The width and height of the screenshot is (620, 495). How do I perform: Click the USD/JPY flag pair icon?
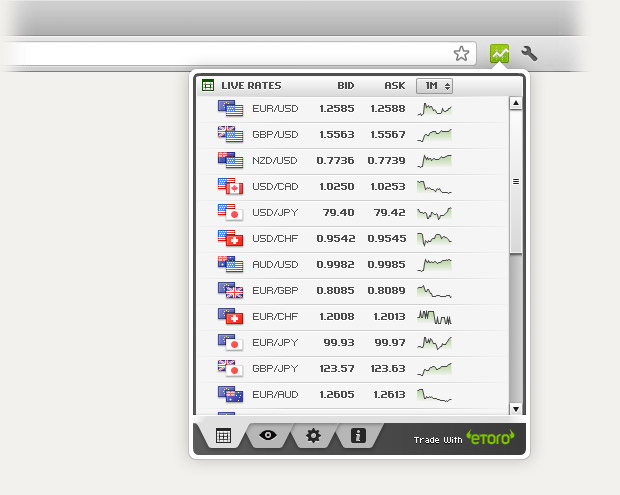coord(231,213)
